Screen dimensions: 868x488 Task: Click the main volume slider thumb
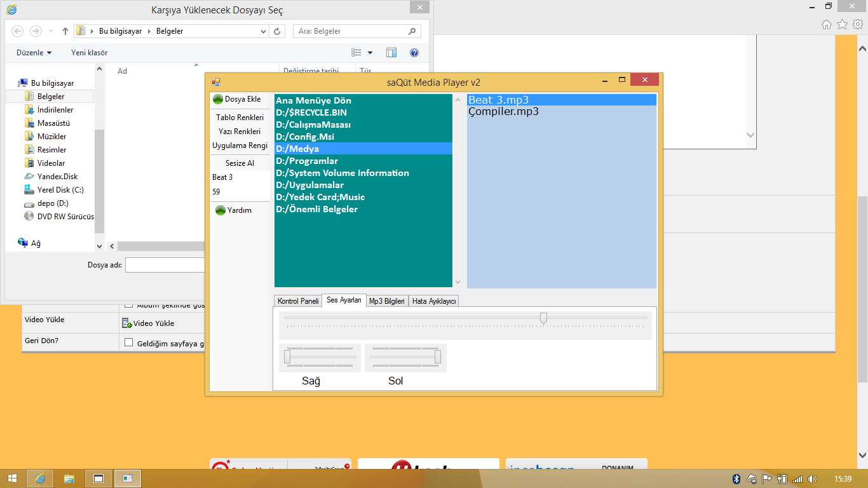click(543, 318)
